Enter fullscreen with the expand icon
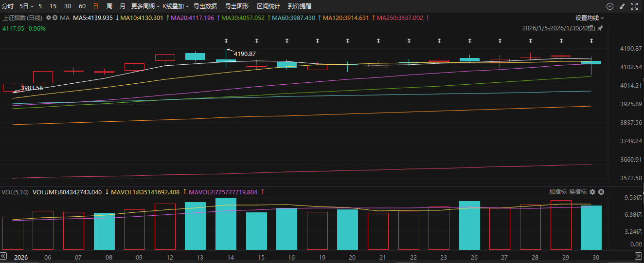This screenshot has height=263, width=644. (634, 6)
